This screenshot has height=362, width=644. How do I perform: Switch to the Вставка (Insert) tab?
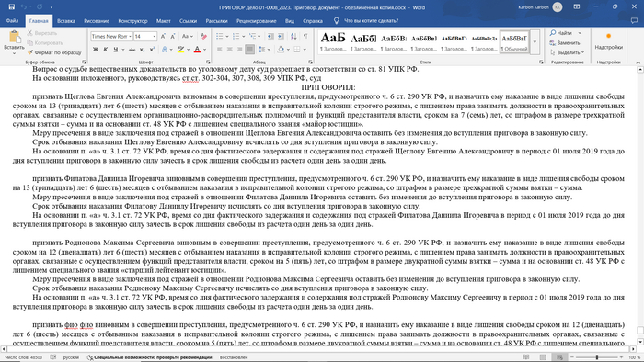(x=66, y=21)
